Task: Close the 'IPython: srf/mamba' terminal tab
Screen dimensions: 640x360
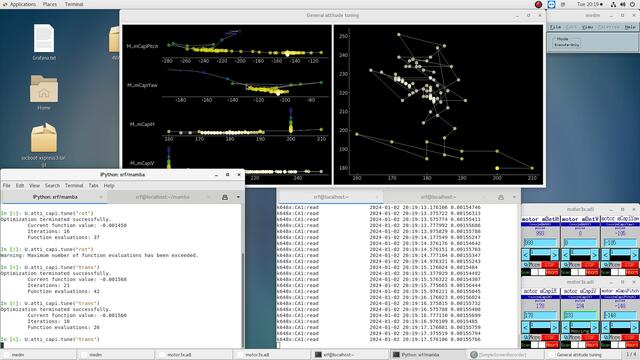Action: coord(101,197)
